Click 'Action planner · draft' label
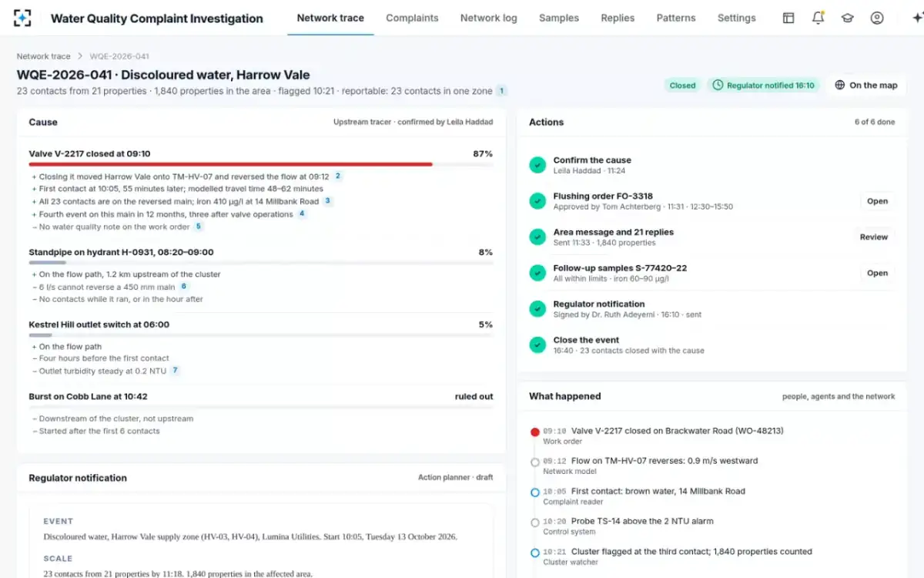Screen dimensions: 924x578 click(x=456, y=478)
